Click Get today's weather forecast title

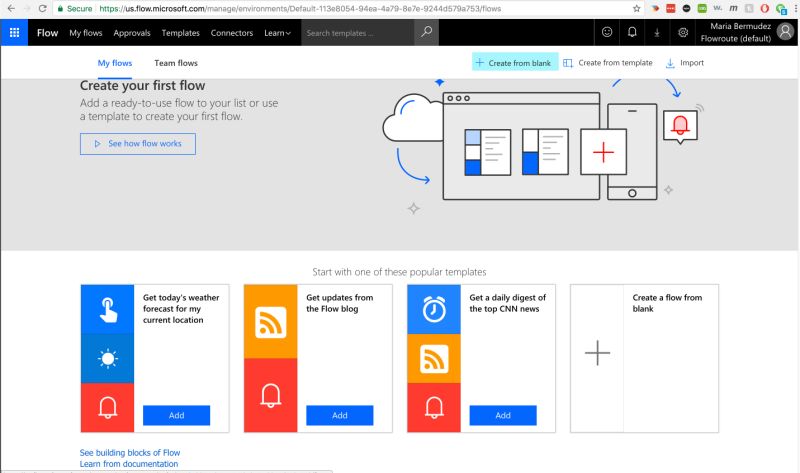181,309
